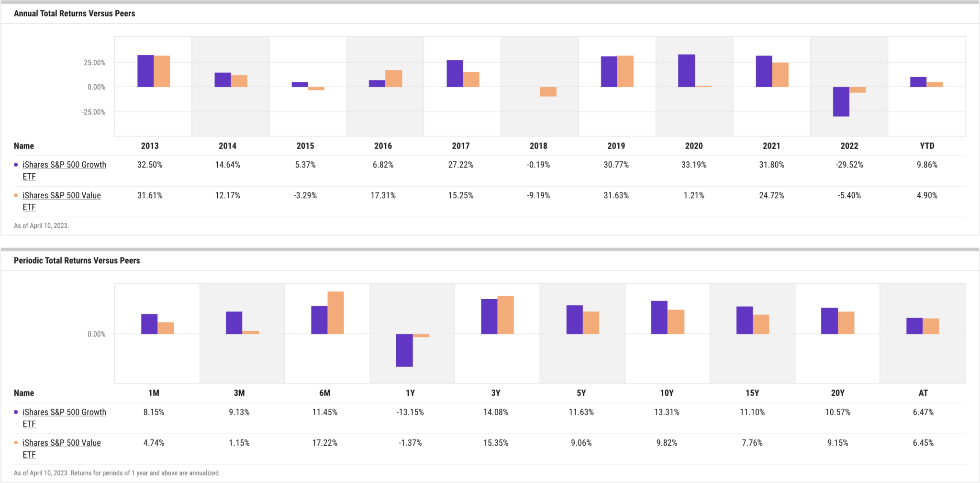Click the orange legend dot for Value ETF in periodic table
Image resolution: width=980 pixels, height=483 pixels.
pos(16,443)
